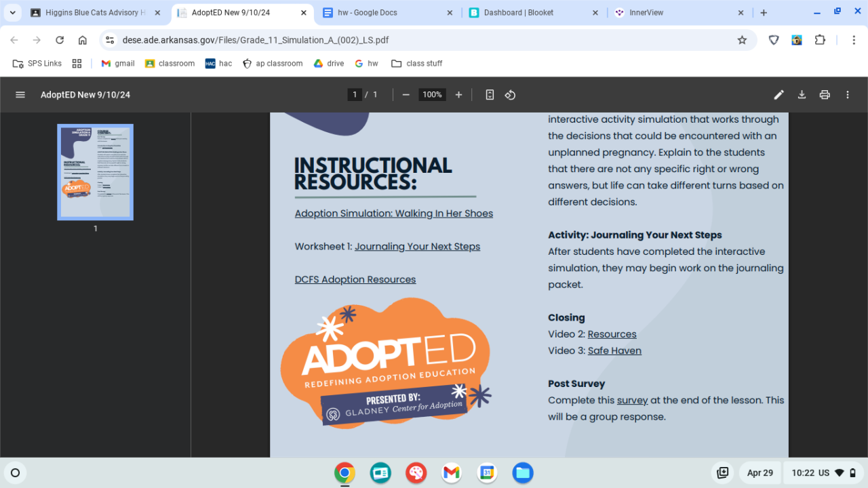Click the 100% zoom level field
868x488 pixels.
pos(432,95)
